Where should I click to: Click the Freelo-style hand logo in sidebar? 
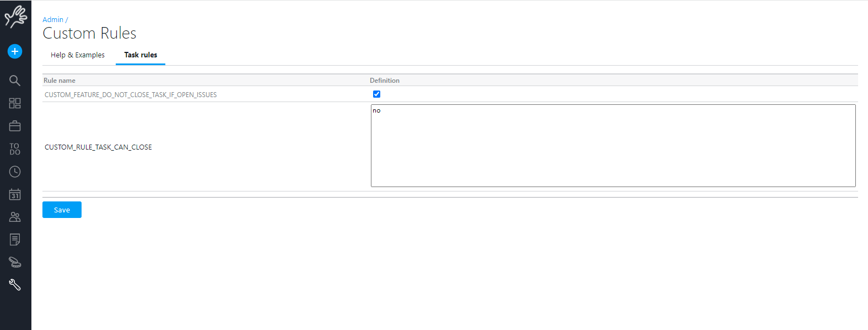click(x=15, y=17)
